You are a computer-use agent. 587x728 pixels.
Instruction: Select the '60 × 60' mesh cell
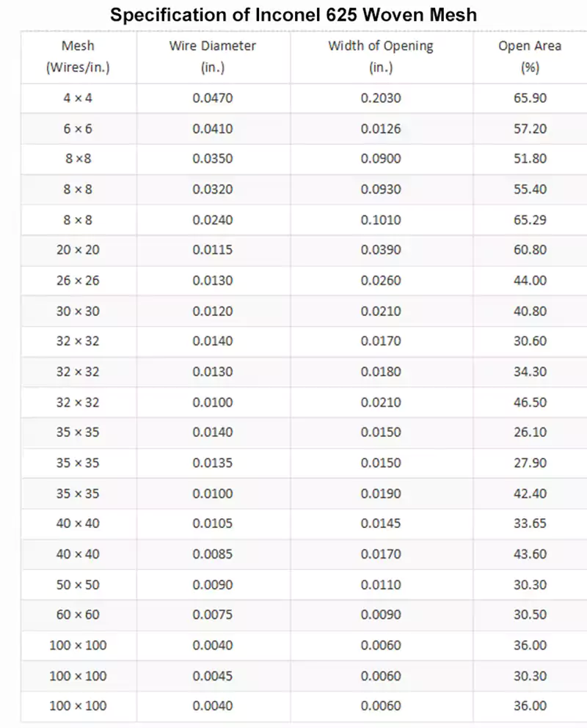pos(78,614)
